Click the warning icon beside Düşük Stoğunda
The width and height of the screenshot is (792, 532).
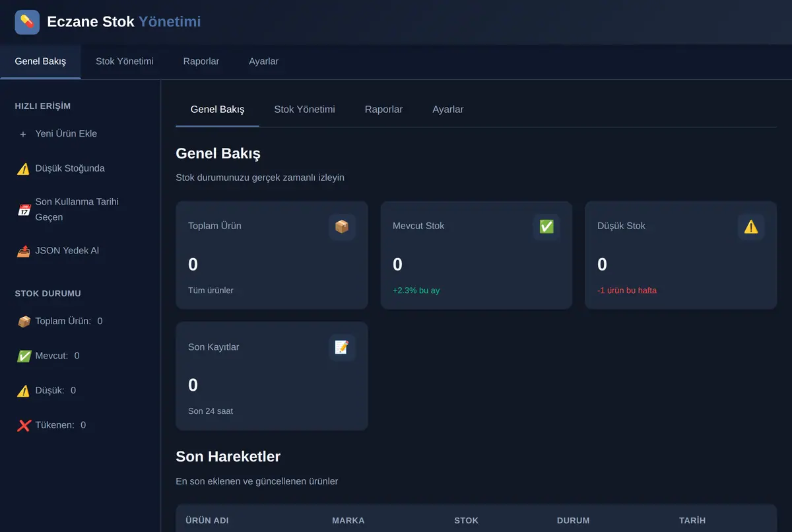pyautogui.click(x=24, y=168)
